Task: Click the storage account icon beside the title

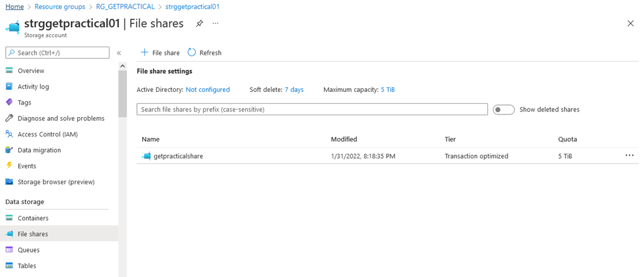Action: pos(13,26)
